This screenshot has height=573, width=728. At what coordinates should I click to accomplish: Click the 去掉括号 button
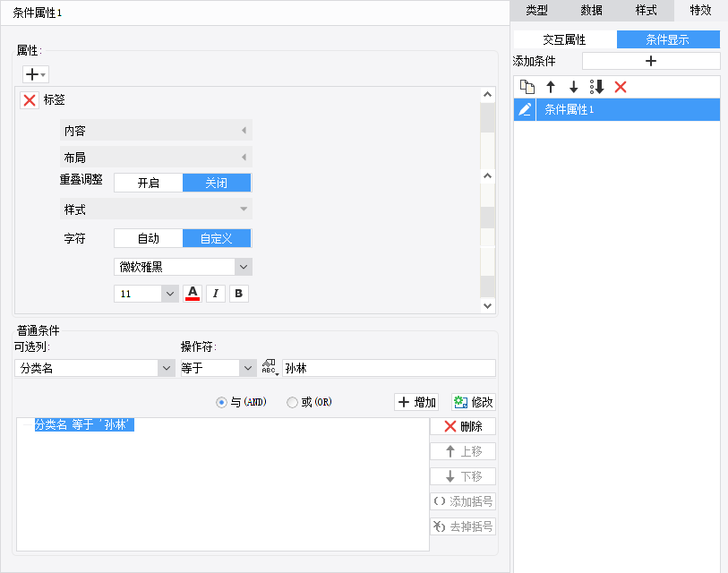pyautogui.click(x=463, y=526)
